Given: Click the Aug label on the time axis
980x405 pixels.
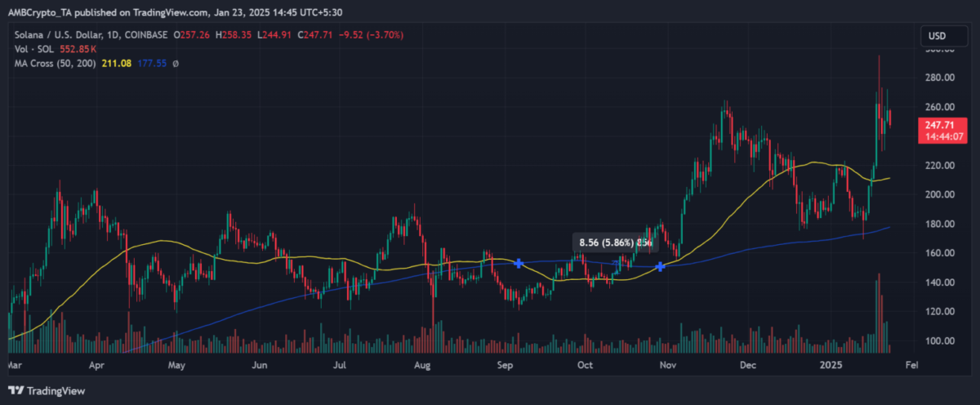Looking at the screenshot, I should pos(422,367).
